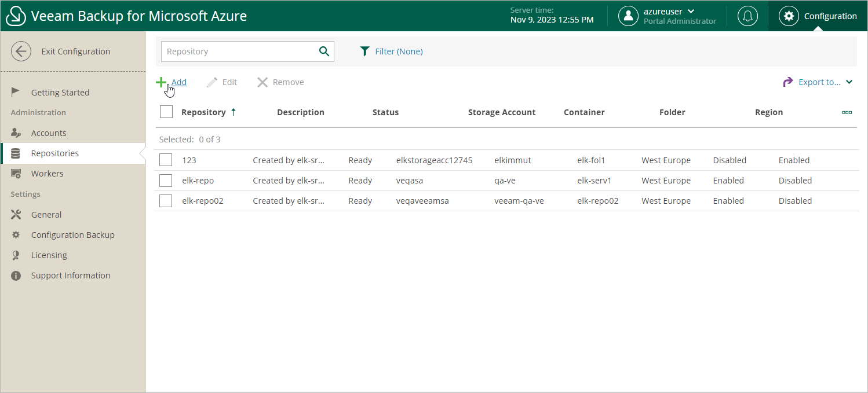The image size is (868, 393).
Task: Check the box for elk-repo02
Action: pos(166,201)
